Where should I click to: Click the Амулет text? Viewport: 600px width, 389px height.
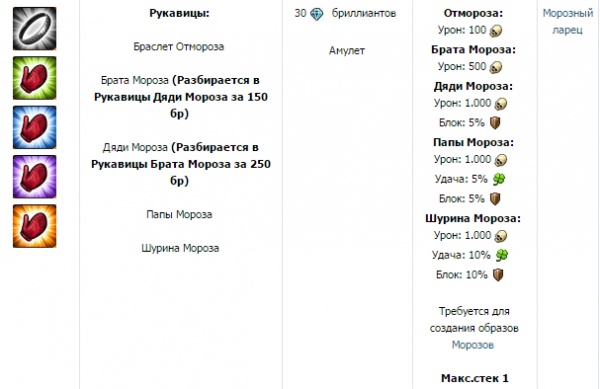click(x=347, y=50)
